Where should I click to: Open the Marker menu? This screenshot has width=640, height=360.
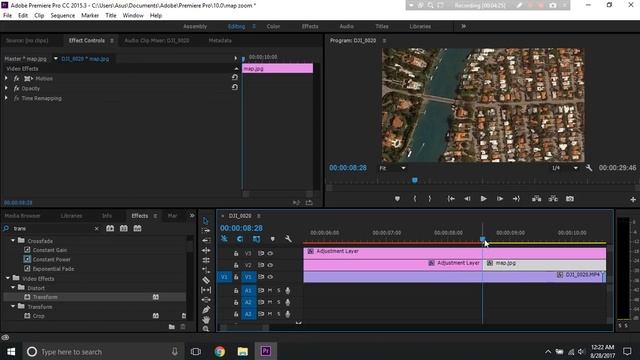pos(90,16)
